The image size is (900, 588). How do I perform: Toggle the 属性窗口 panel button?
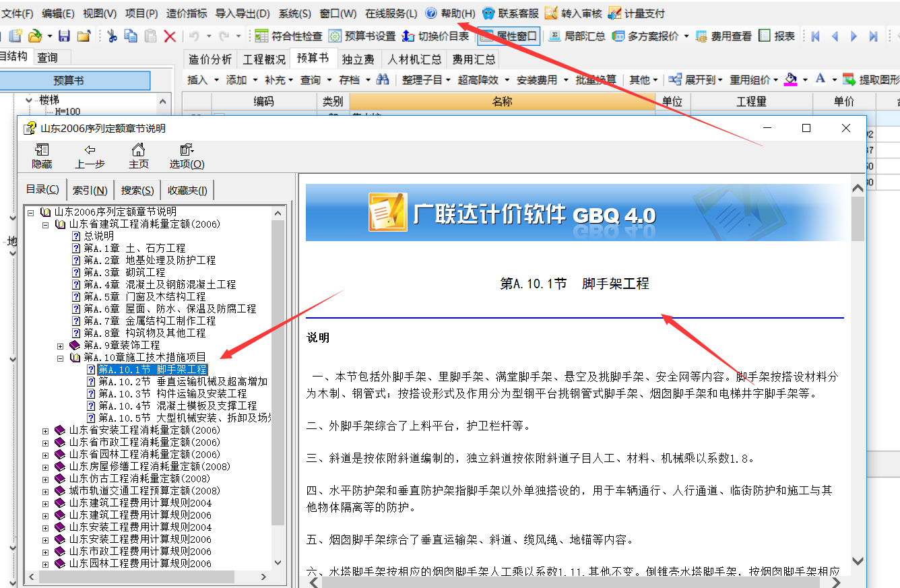coord(508,36)
